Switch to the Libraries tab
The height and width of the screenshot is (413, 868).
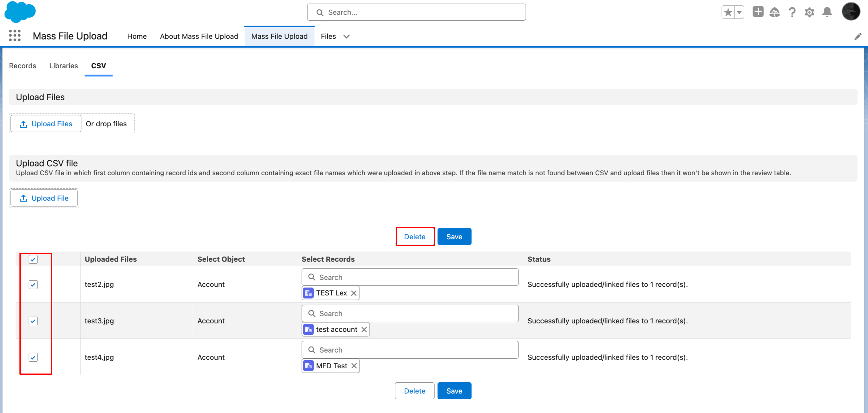click(x=63, y=66)
